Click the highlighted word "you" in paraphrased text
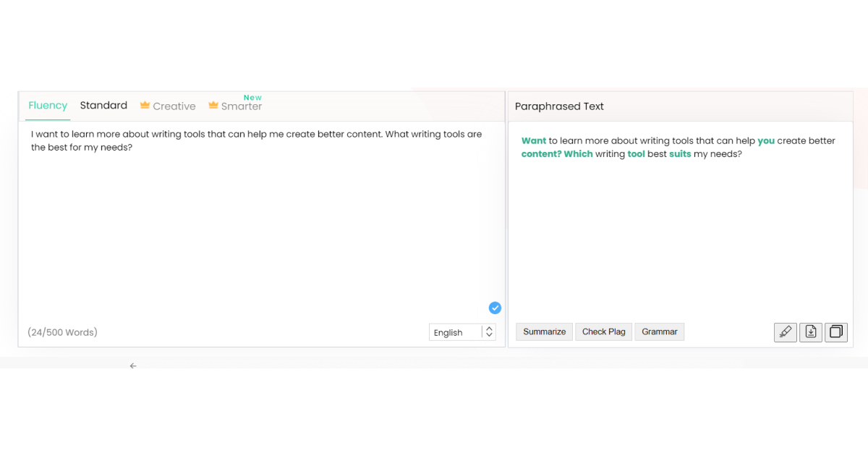This screenshot has height=456, width=868. pos(766,141)
